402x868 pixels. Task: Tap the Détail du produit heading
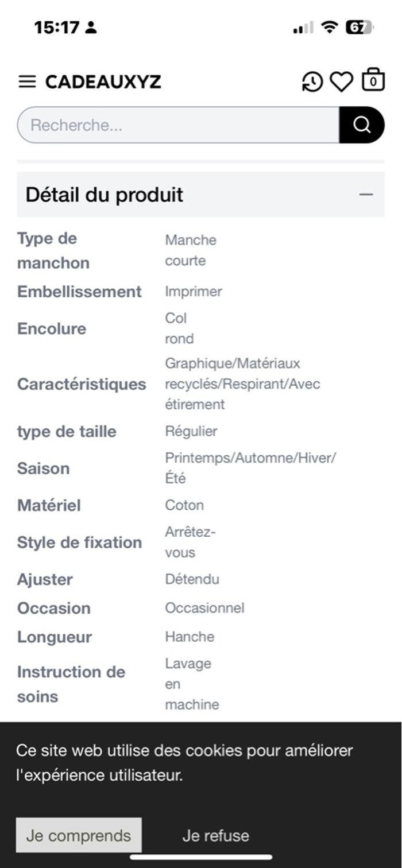coord(105,195)
